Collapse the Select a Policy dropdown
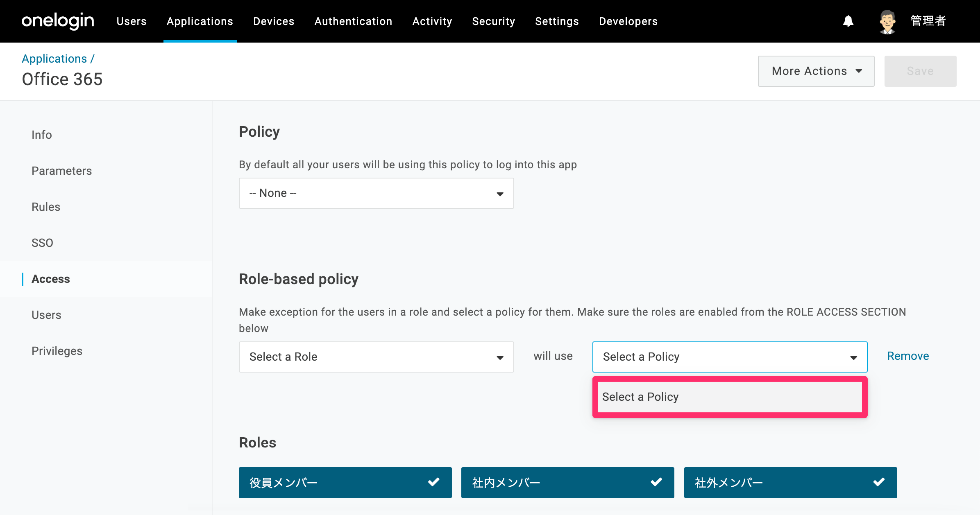This screenshot has width=980, height=515. (730, 357)
